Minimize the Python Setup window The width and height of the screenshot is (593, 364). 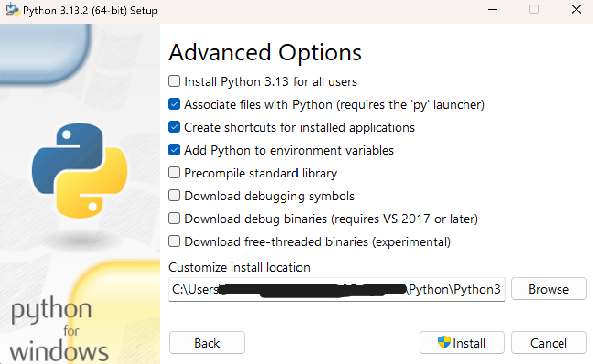click(492, 10)
